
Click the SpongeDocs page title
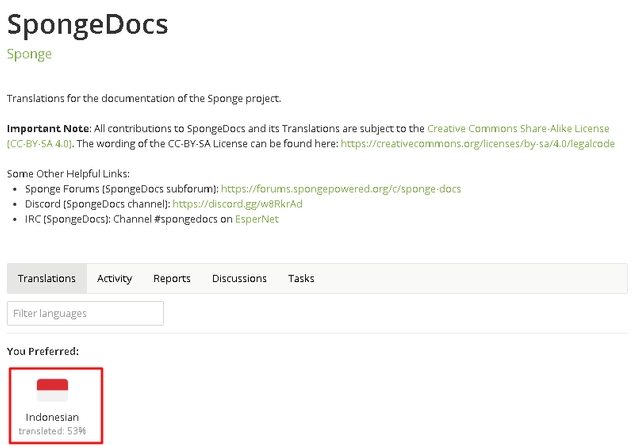pyautogui.click(x=87, y=24)
